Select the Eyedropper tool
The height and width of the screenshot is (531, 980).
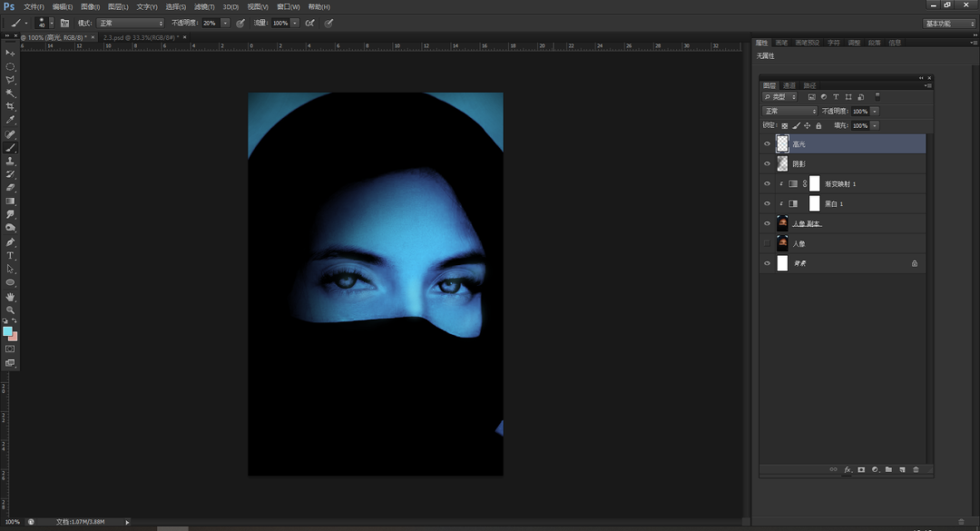click(10, 120)
